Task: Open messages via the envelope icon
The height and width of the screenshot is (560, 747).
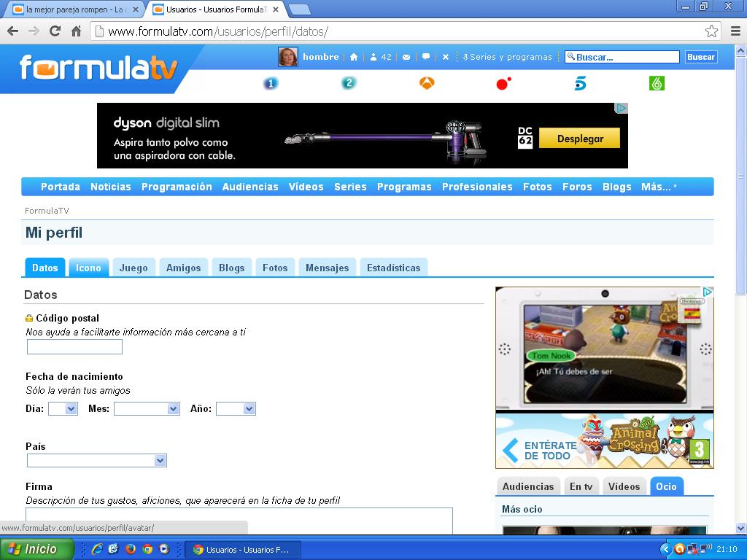Action: (406, 57)
